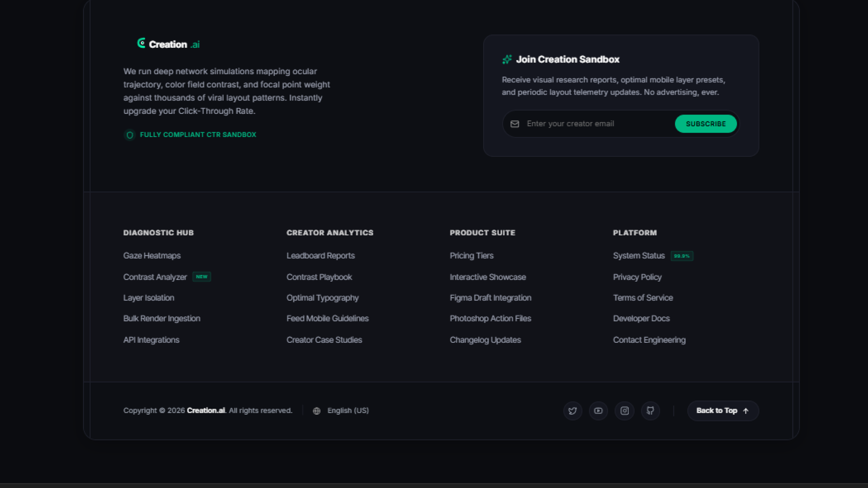Click the Platform column heading
Screen dimensions: 868x488
point(635,233)
